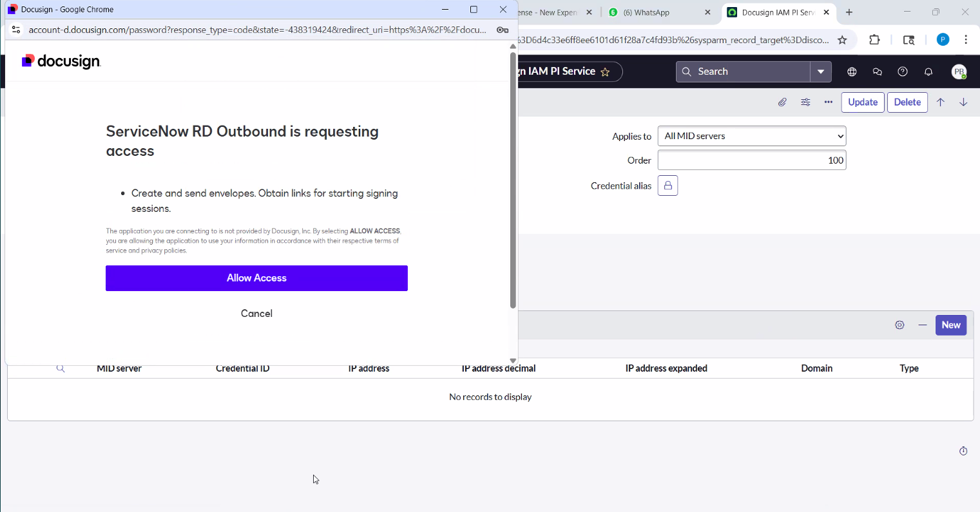Bookmark the page with the Chrome star icon
Screen dimensions: 980x512
tap(842, 39)
